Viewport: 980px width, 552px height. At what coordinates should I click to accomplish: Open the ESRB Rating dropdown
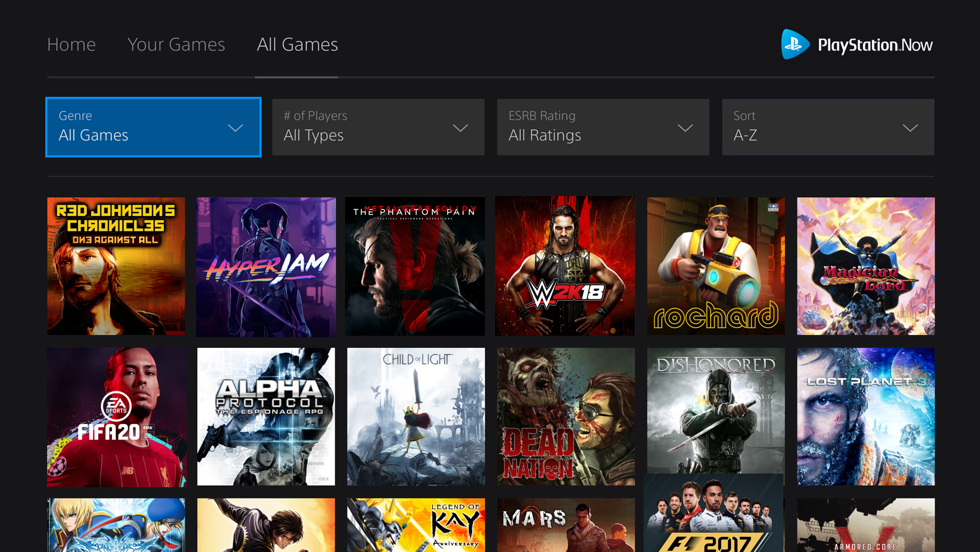click(x=603, y=127)
